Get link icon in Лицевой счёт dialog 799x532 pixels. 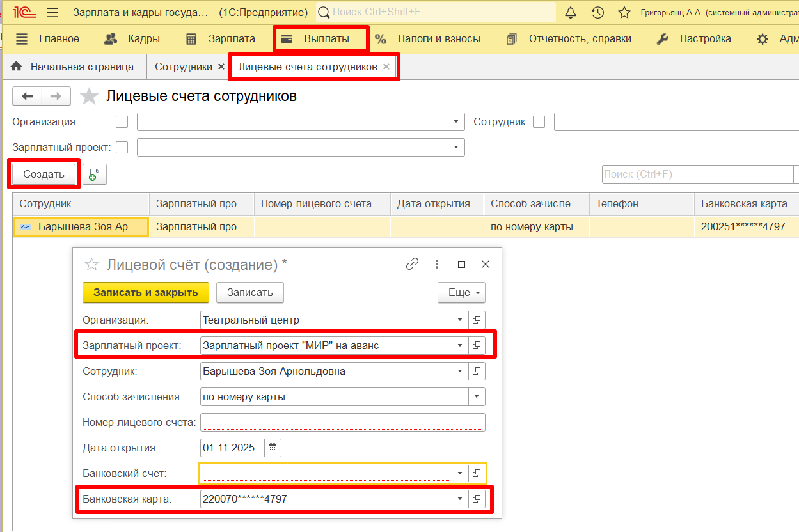point(413,264)
